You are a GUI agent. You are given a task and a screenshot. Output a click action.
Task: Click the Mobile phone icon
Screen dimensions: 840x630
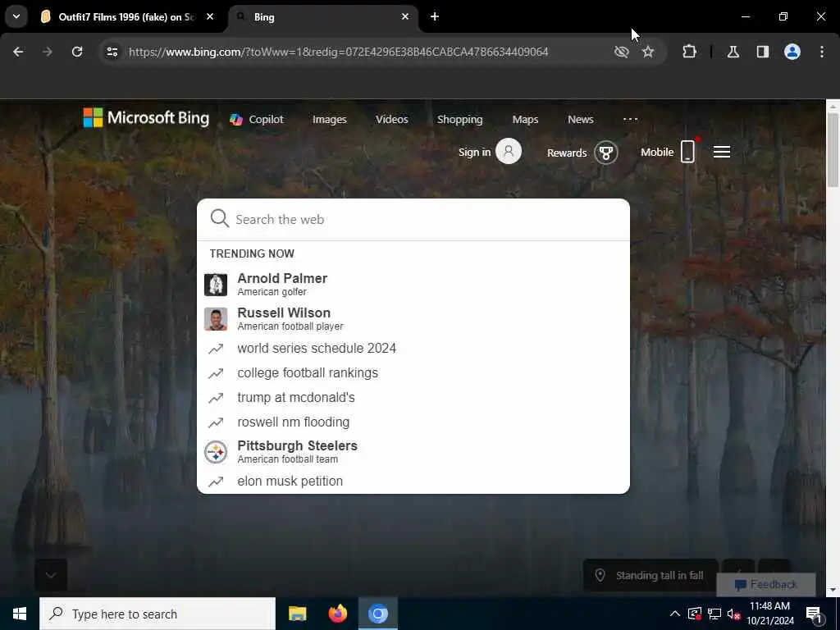click(x=688, y=151)
